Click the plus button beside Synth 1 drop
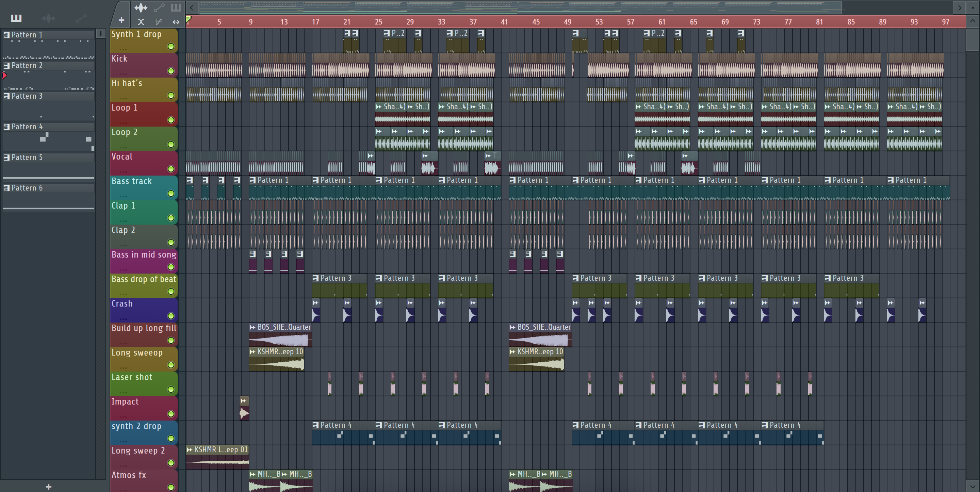The height and width of the screenshot is (492, 980). [x=121, y=20]
